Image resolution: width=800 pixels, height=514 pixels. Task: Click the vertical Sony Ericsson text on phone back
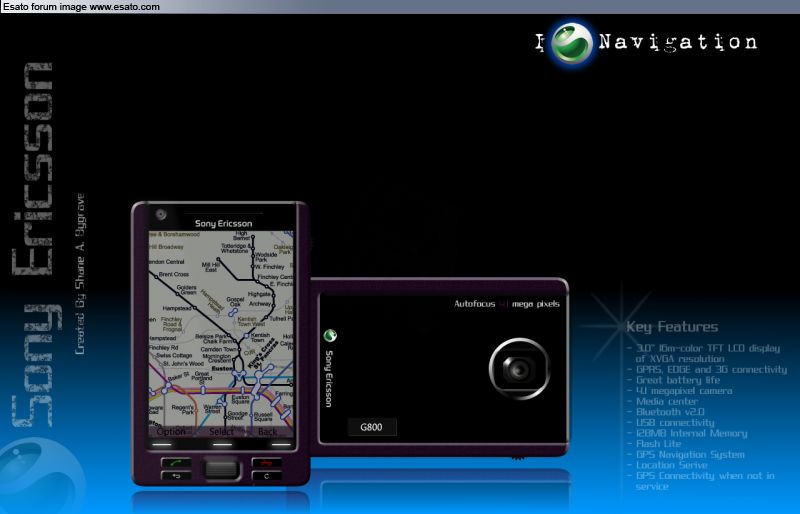329,378
